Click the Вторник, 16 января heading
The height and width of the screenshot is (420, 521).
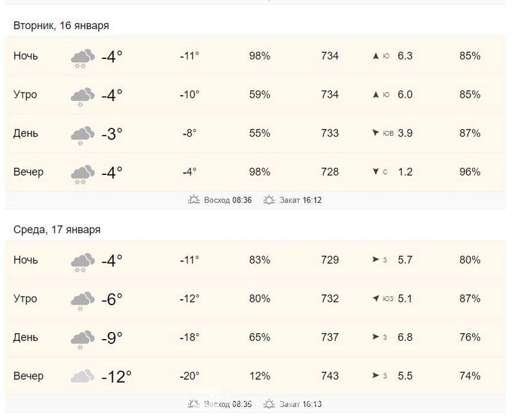click(x=61, y=26)
